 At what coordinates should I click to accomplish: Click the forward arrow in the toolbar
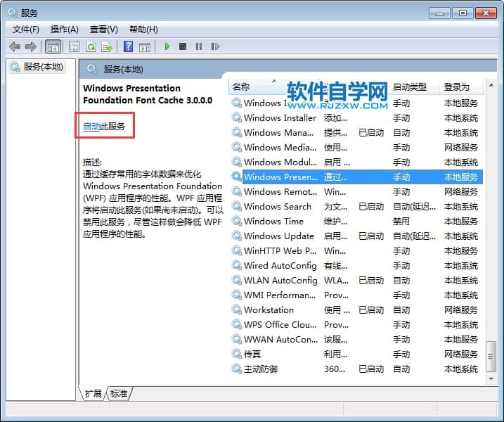point(30,46)
